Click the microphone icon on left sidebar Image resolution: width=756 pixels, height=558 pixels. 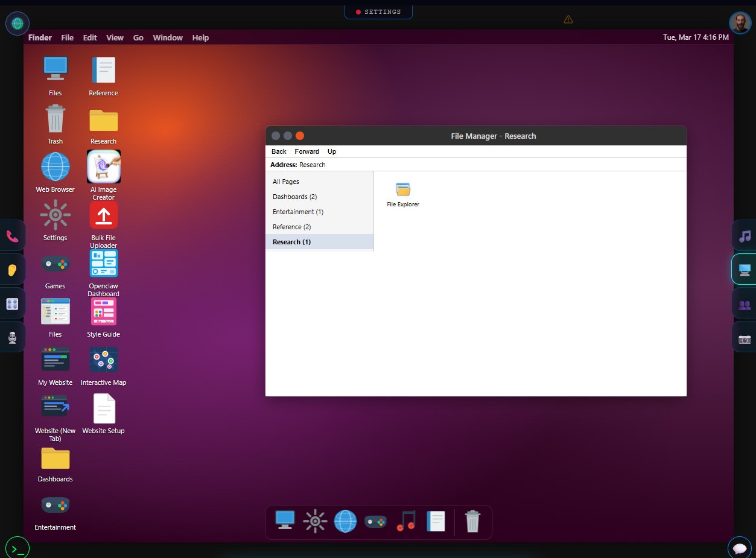point(12,337)
